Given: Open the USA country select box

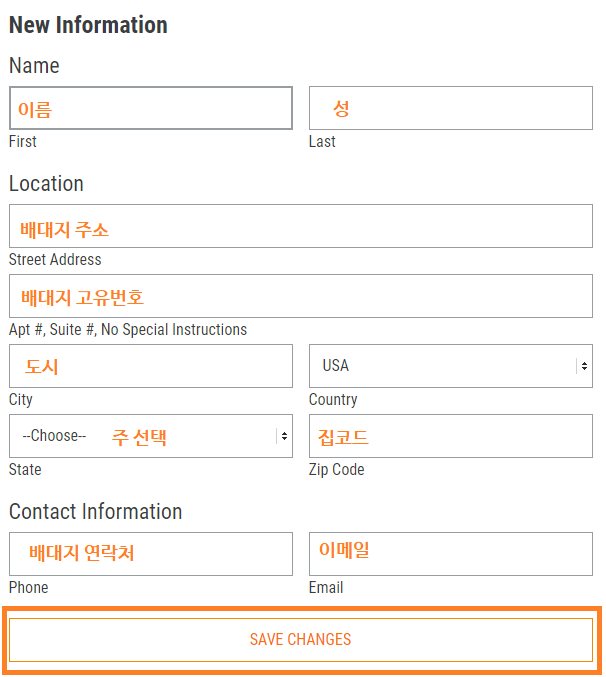Looking at the screenshot, I should 451,366.
